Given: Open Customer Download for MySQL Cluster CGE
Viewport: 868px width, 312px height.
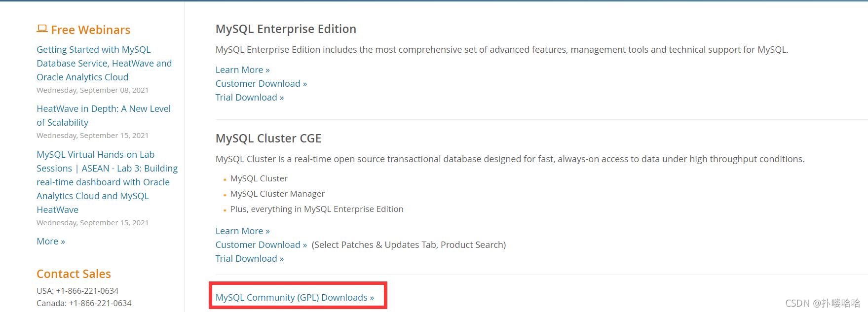Looking at the screenshot, I should point(261,244).
